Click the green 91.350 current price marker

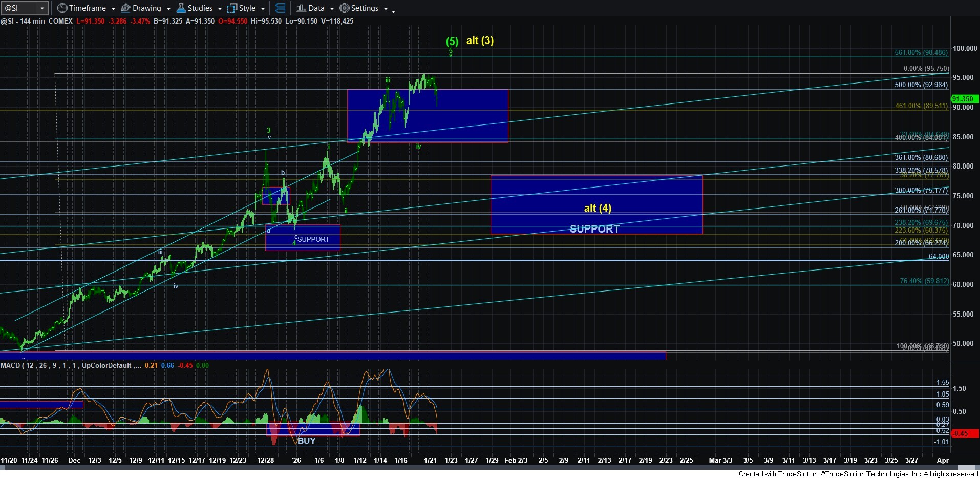tap(964, 99)
